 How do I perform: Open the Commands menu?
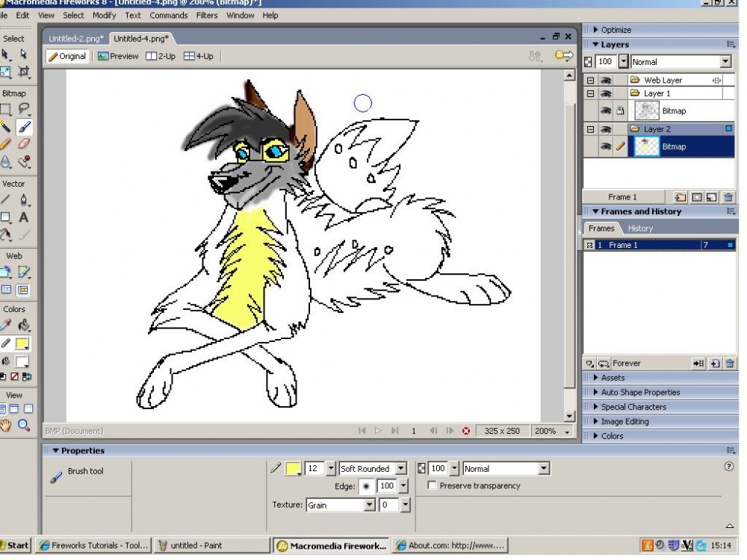click(x=169, y=15)
